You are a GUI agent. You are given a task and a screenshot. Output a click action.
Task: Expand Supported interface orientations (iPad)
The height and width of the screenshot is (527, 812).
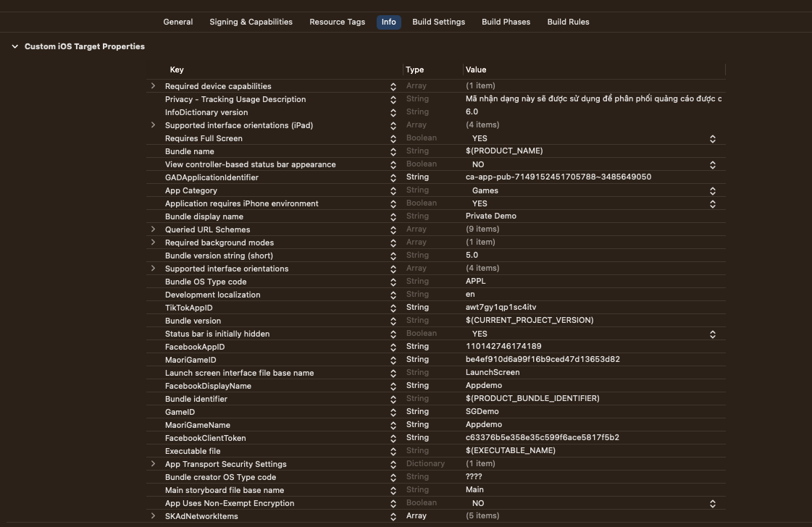point(154,125)
